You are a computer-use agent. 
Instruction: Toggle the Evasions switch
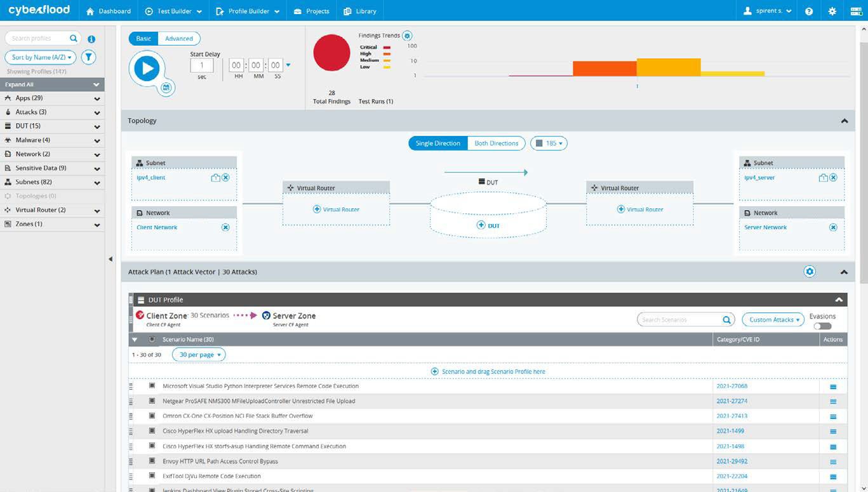[822, 326]
